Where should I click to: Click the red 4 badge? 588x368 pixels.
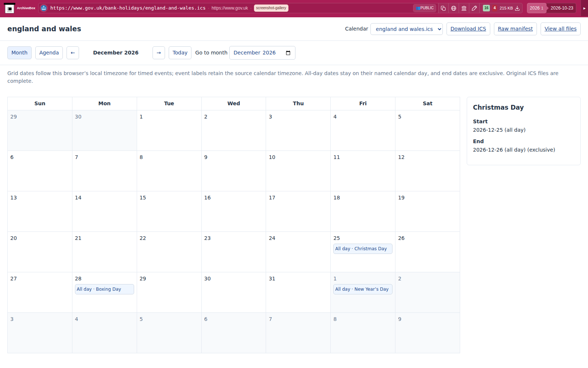click(x=495, y=8)
